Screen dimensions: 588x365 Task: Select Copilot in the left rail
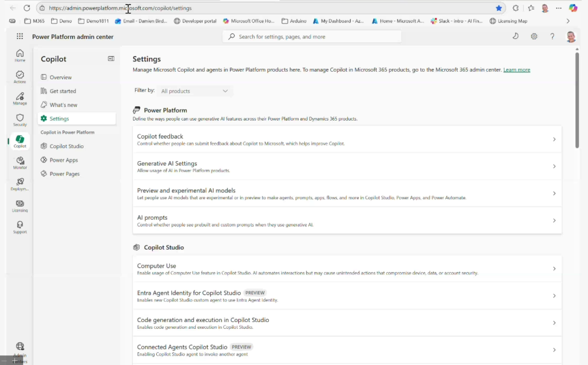tap(20, 142)
